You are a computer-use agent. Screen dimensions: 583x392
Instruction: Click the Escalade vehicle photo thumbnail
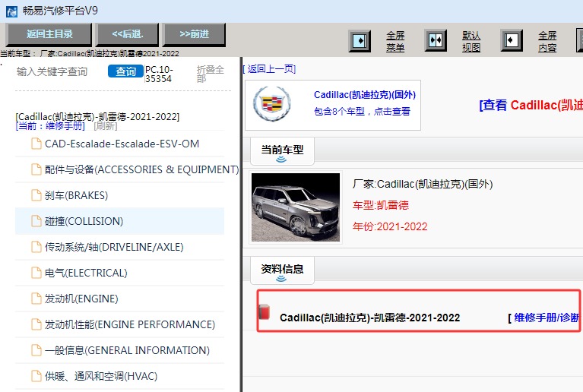[296, 207]
